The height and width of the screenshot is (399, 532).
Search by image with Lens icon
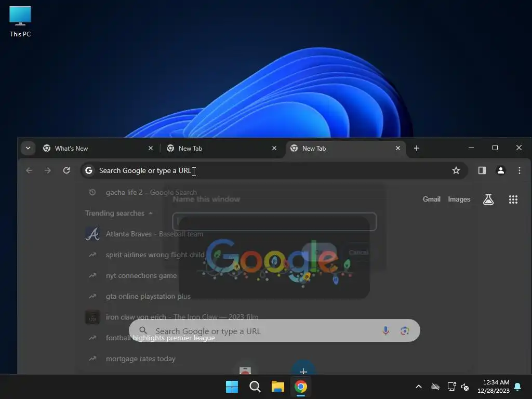point(404,330)
